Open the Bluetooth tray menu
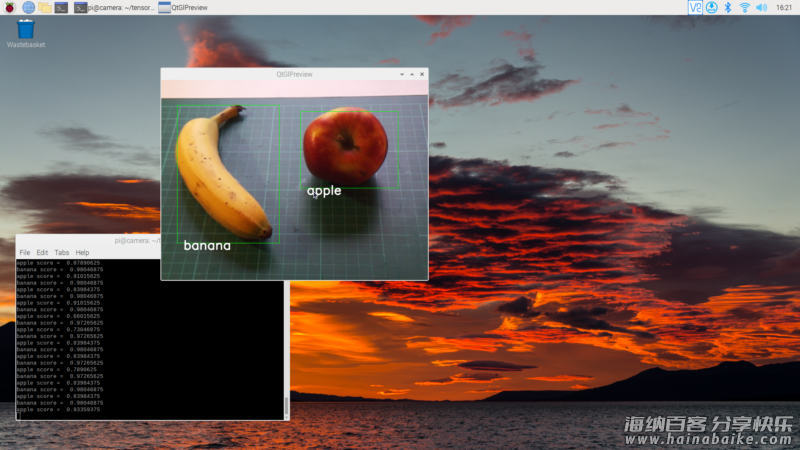800x450 pixels. tap(728, 7)
